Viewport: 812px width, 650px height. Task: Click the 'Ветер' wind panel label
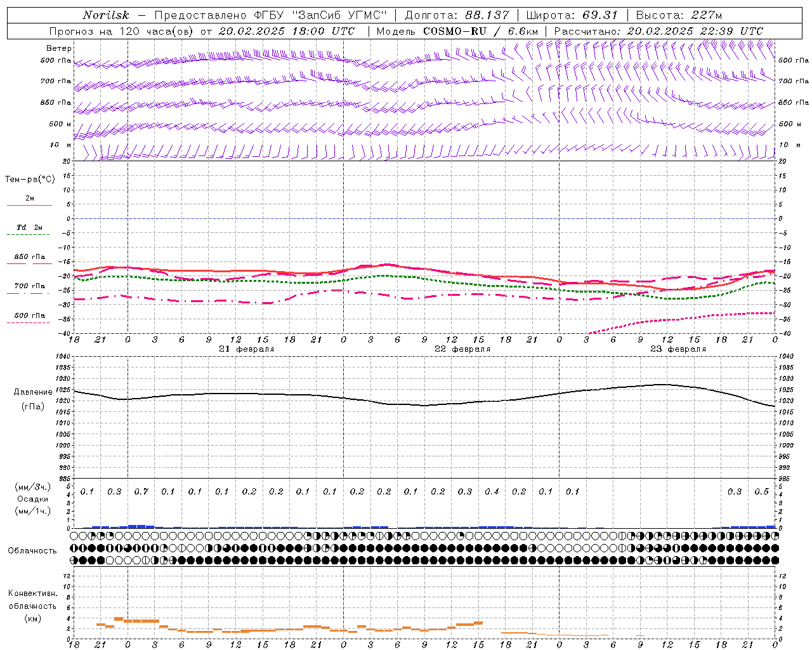point(59,48)
